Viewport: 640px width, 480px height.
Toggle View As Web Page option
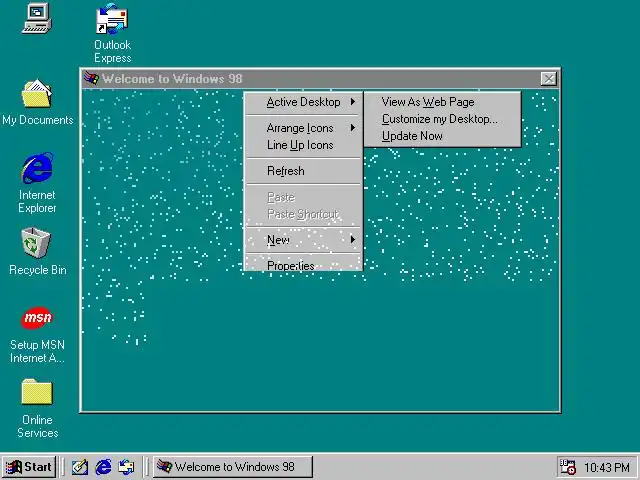coord(442,102)
